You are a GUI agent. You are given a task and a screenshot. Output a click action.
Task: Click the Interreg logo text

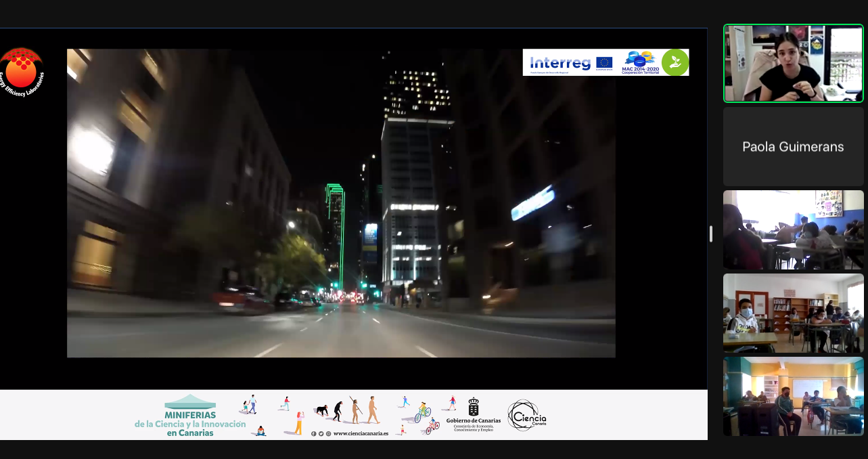[560, 63]
